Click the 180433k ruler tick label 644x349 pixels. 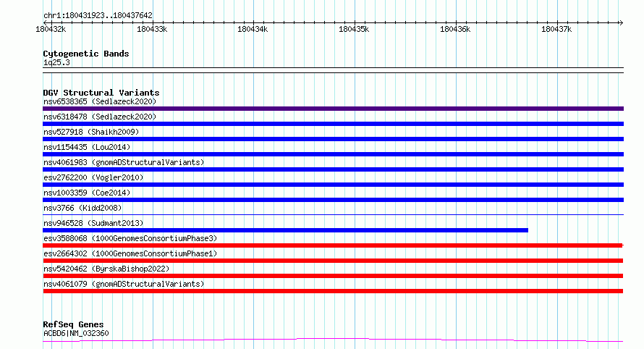152,29
